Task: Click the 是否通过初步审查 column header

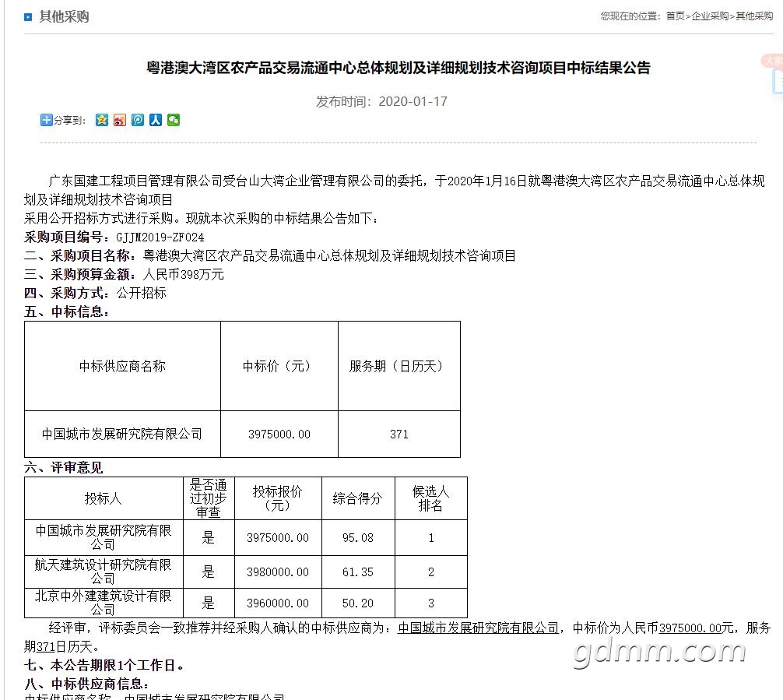Action: tap(209, 498)
